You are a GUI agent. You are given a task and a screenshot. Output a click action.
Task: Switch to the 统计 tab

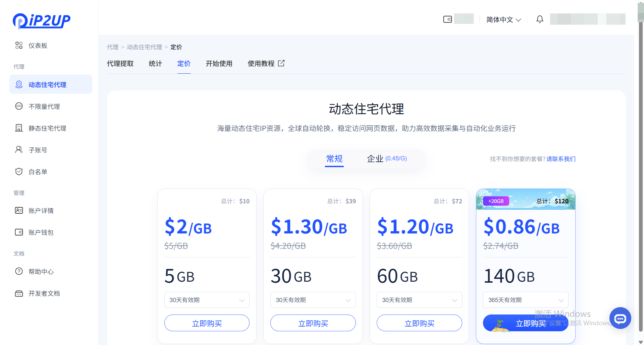(155, 64)
